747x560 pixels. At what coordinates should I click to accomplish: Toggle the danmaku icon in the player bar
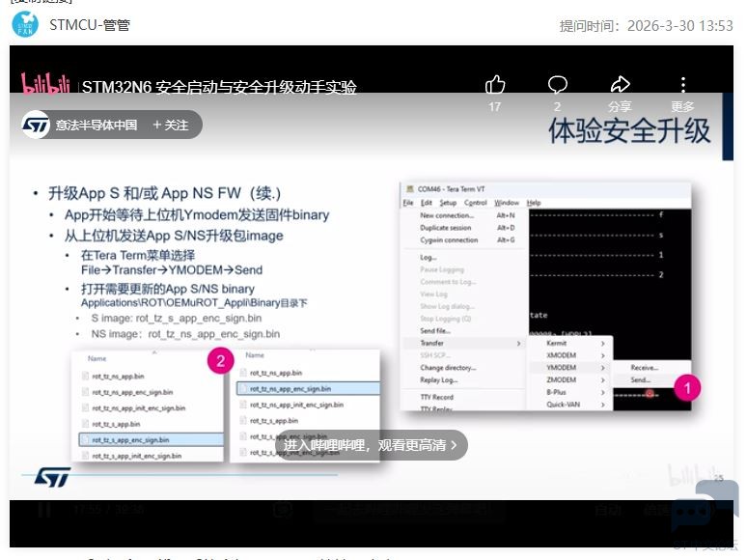tap(283, 510)
